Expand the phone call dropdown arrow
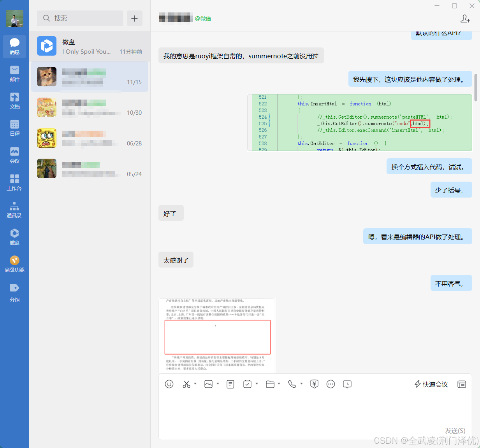480x448 pixels. point(302,384)
